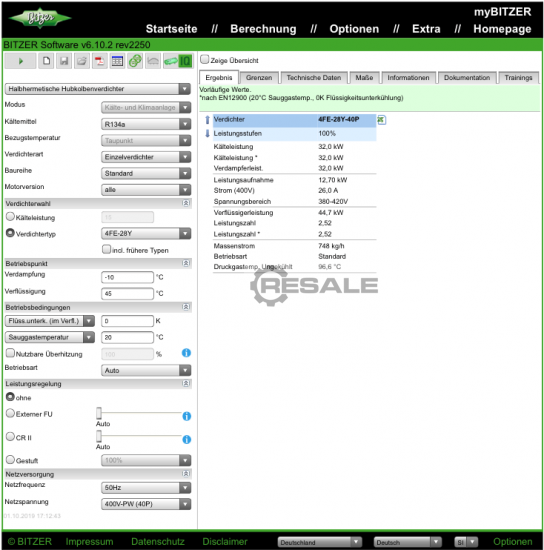The width and height of the screenshot is (544, 550).
Task: Expand the Verdichtertyp 4FE-28Y dropdown
Action: (146, 233)
